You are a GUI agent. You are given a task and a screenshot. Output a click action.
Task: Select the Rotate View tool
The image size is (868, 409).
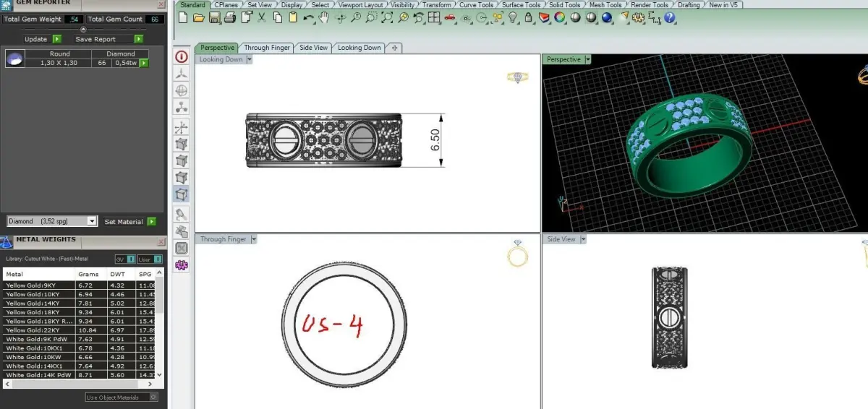click(x=340, y=17)
